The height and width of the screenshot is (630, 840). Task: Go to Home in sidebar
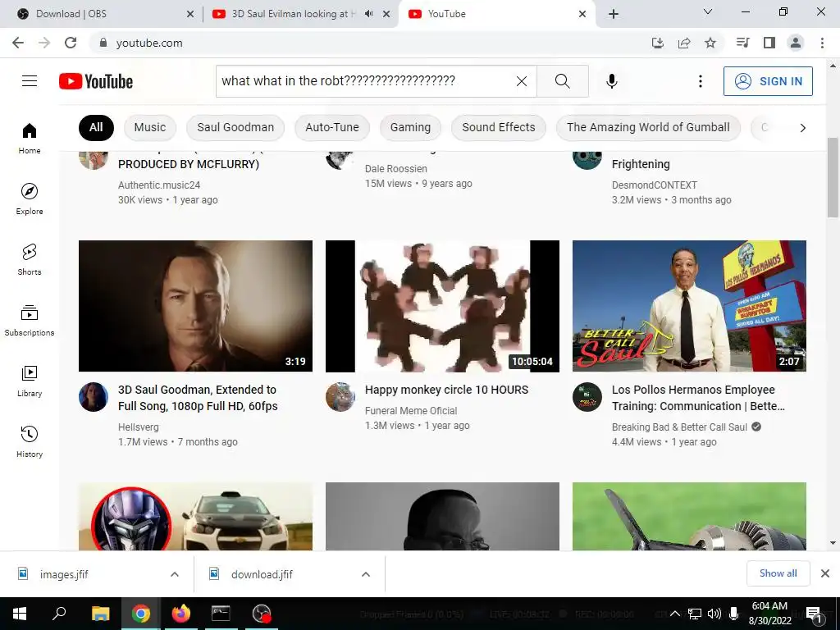tap(30, 138)
